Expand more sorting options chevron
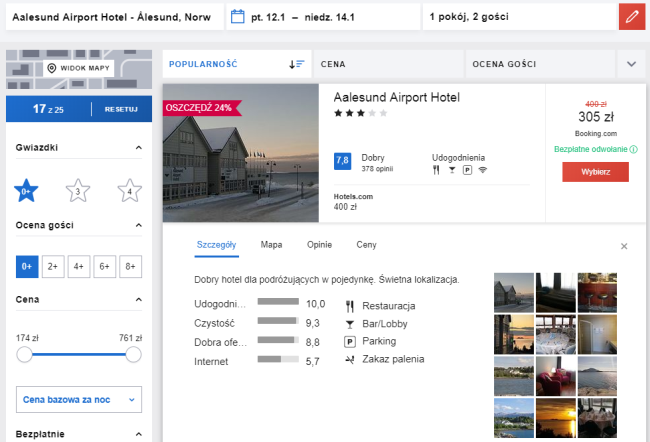 pyautogui.click(x=631, y=64)
